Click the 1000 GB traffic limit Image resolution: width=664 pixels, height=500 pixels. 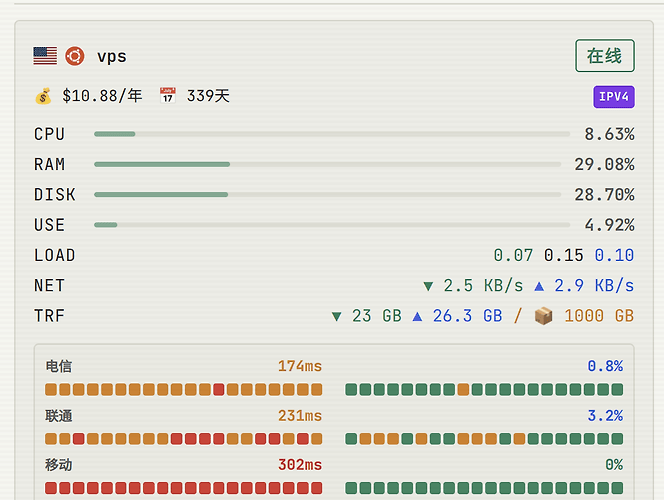point(599,316)
